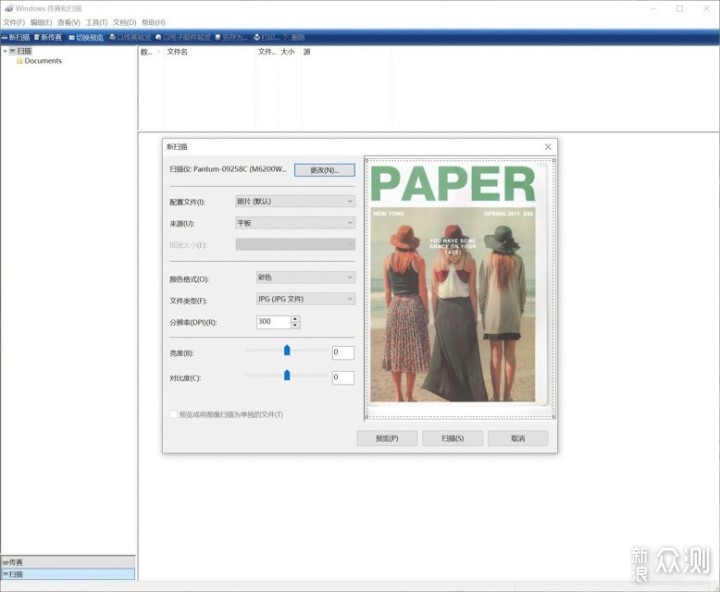Click the bottom-right crop handle of the preview

[553, 417]
